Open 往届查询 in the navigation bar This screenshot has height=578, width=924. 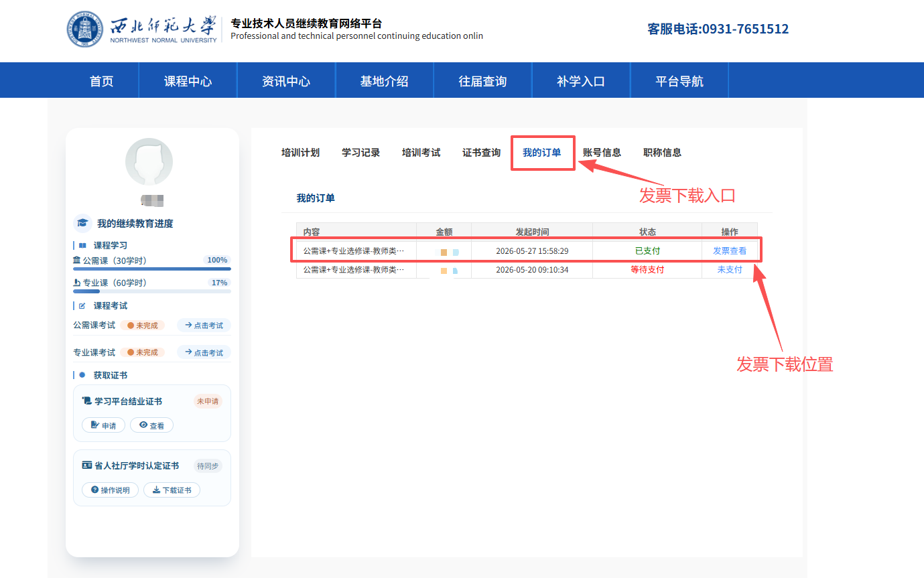(482, 80)
